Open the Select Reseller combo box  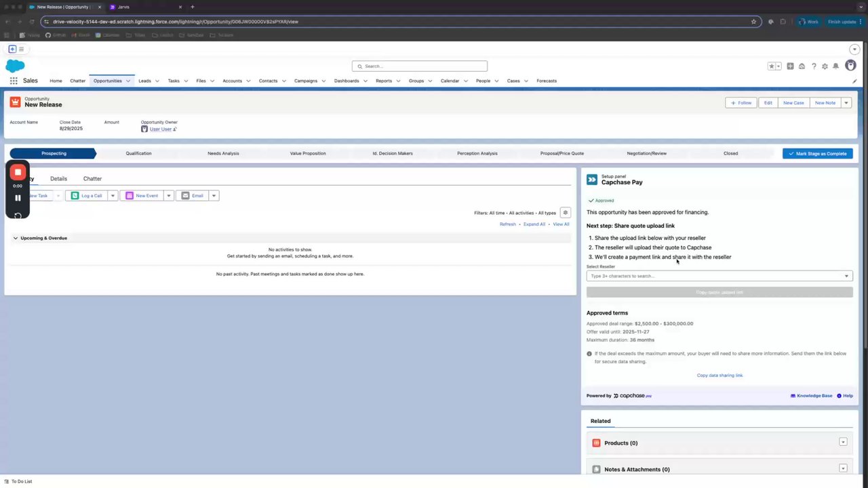click(719, 276)
